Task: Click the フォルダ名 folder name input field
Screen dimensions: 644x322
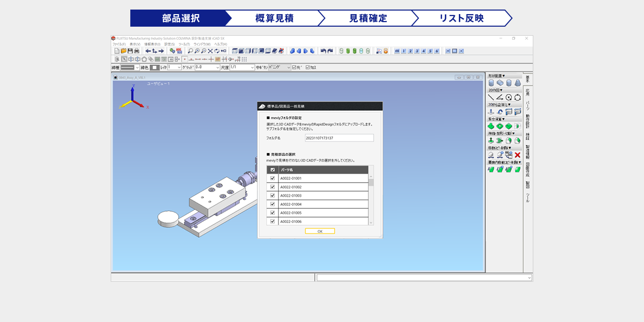Action: (339, 138)
